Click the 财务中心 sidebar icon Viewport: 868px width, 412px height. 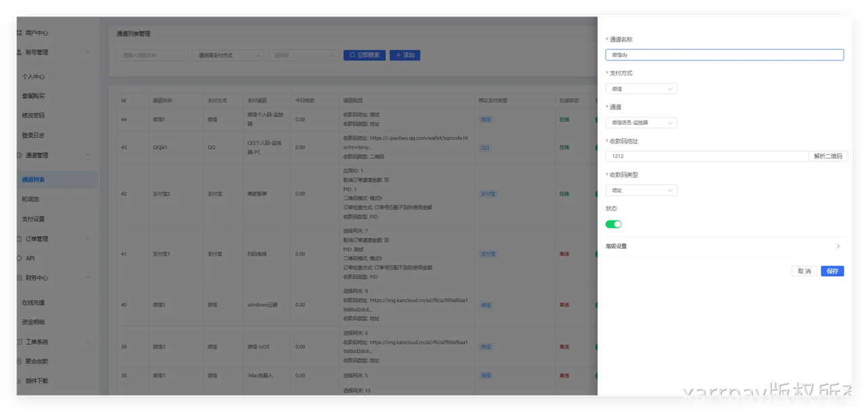tap(19, 277)
